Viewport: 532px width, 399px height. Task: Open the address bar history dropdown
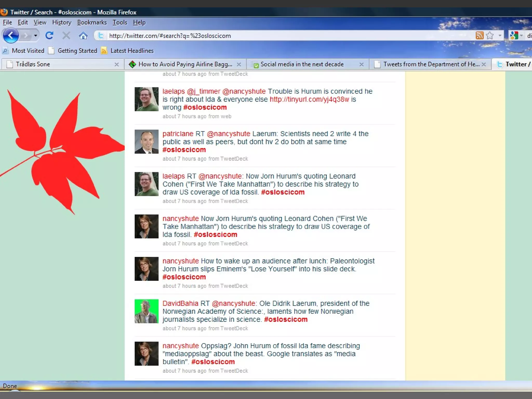tap(500, 35)
